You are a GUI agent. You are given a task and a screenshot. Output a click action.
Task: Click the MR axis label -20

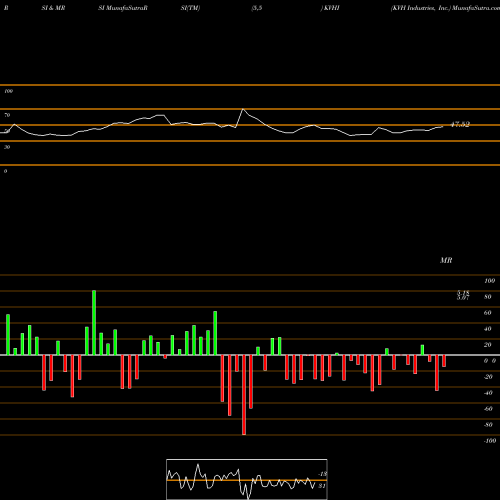pyautogui.click(x=488, y=377)
